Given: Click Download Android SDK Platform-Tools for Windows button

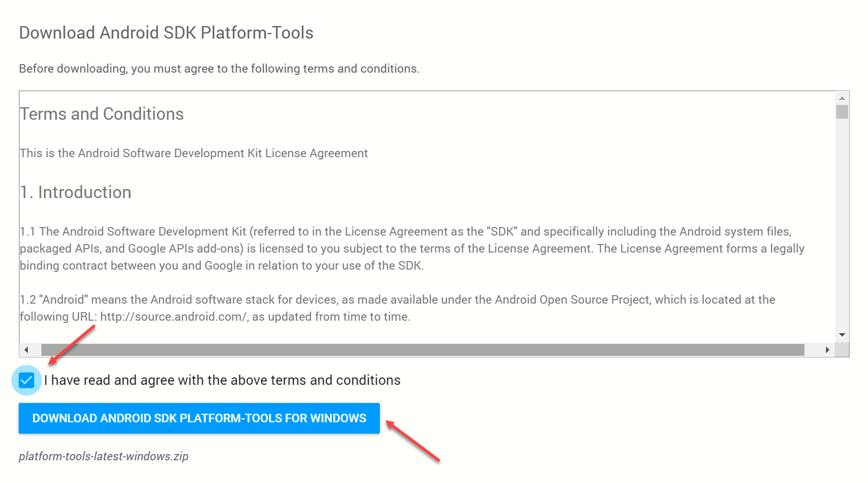Looking at the screenshot, I should (x=199, y=418).
